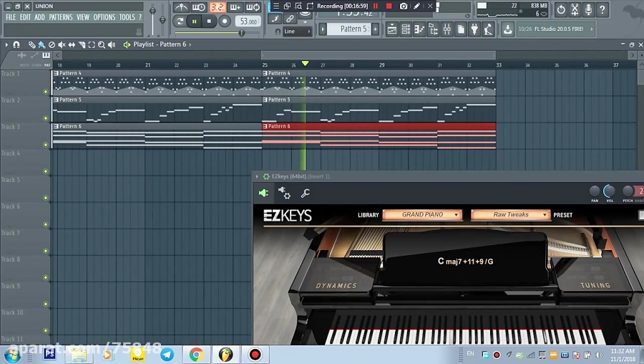
Task: Click the one-click audio recording microphone
Action: coord(589,9)
